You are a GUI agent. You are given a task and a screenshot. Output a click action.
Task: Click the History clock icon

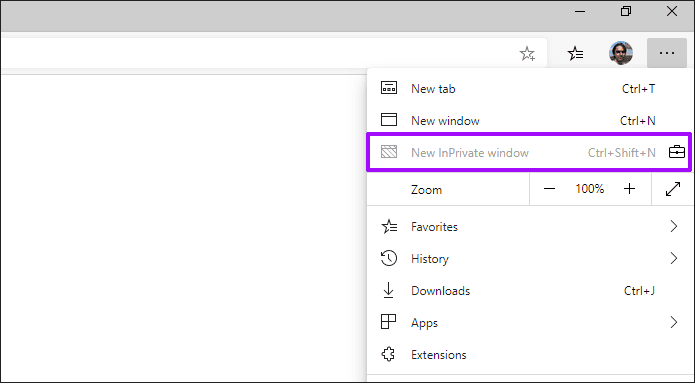click(x=389, y=258)
